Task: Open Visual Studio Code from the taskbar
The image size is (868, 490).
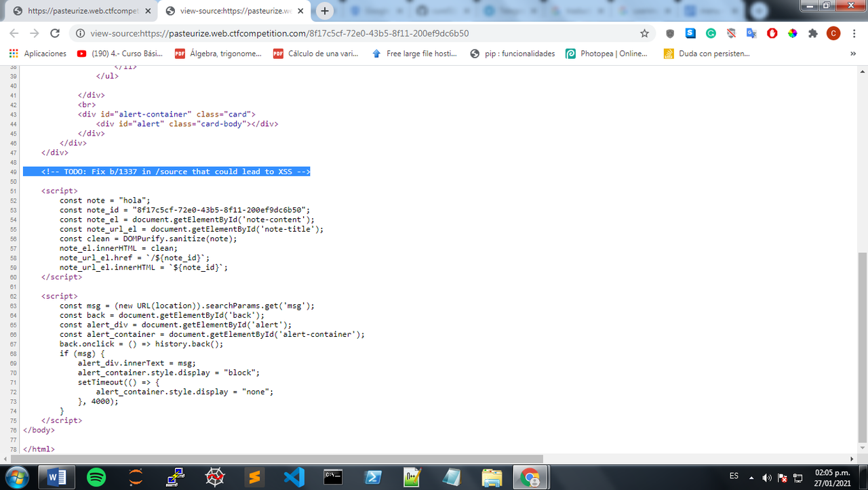Action: pyautogui.click(x=294, y=477)
